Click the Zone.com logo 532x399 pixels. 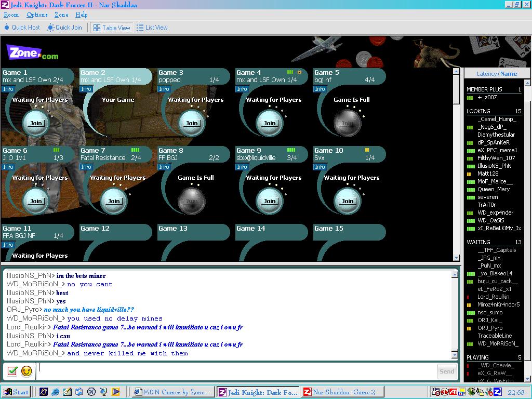point(33,53)
